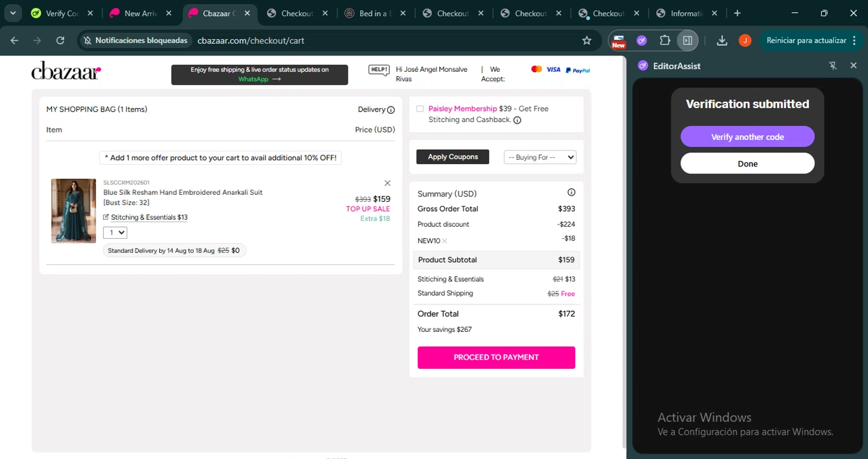Screen dimensions: 868x459
Task: Click the New badge extension icon
Action: click(619, 40)
